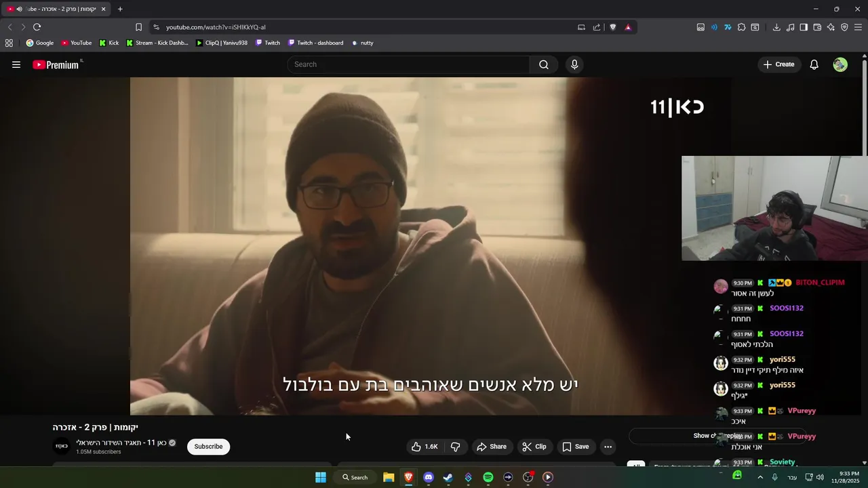Open YouTube notifications bell
Viewport: 868px width, 488px height.
coord(814,64)
